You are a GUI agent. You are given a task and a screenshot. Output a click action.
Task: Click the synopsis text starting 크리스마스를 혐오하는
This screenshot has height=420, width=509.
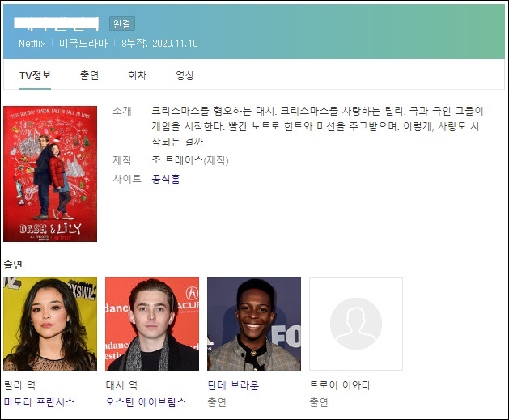point(317,126)
